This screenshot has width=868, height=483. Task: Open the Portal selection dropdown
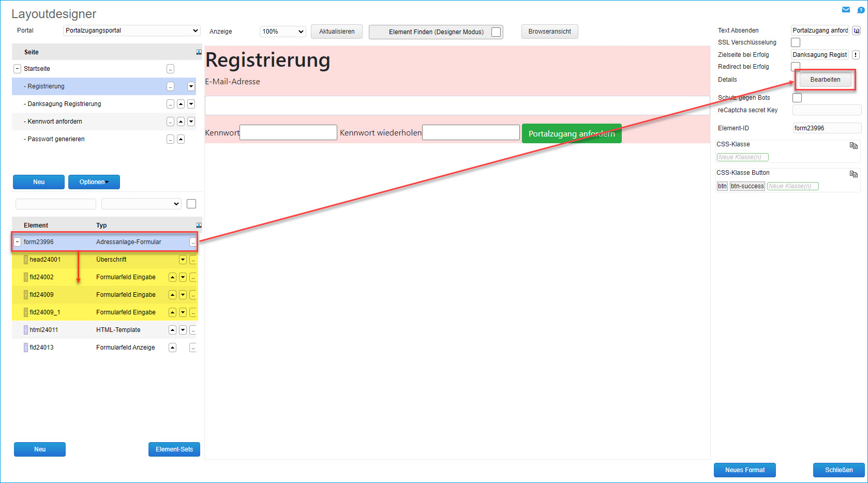pos(132,31)
